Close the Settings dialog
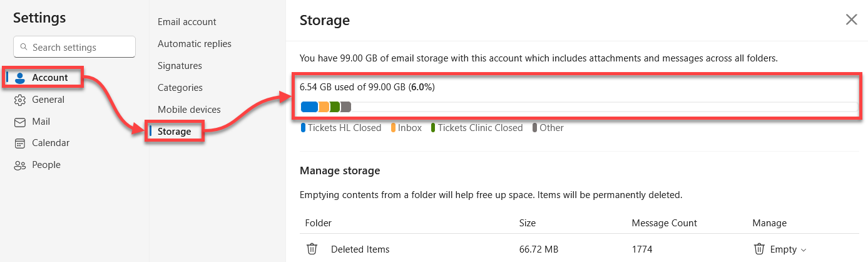 851,20
